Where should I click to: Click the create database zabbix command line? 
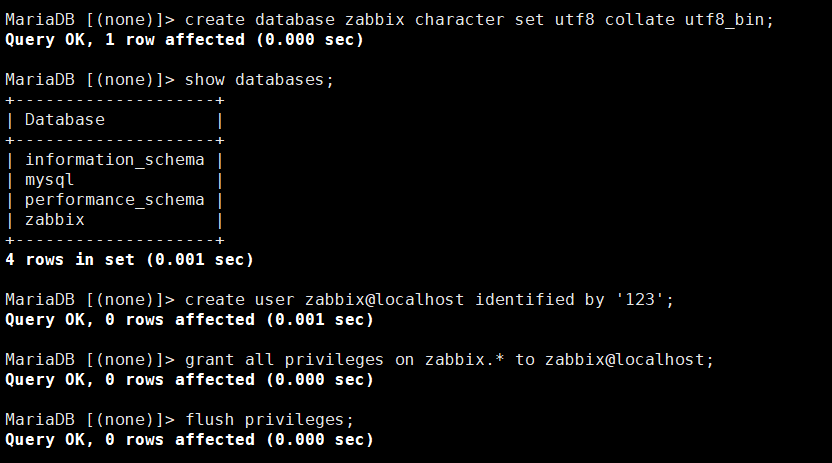pyautogui.click(x=389, y=20)
